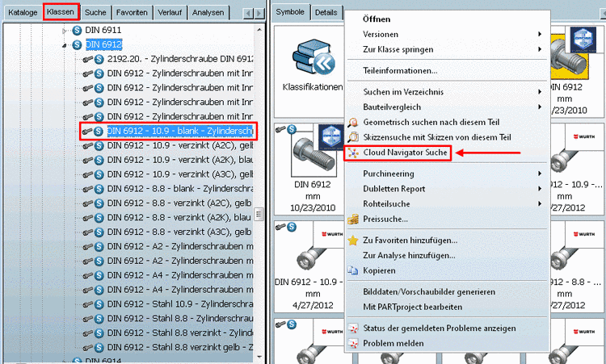
Task: Open the Symbole tab
Action: [290, 11]
